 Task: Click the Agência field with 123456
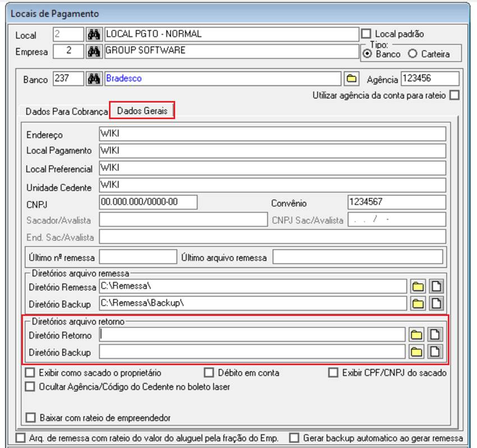coord(430,78)
